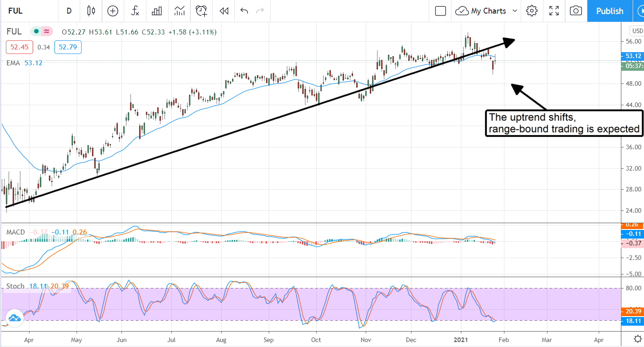Toggle the green market status dot
Viewport: 644px width, 347px height.
(36, 32)
